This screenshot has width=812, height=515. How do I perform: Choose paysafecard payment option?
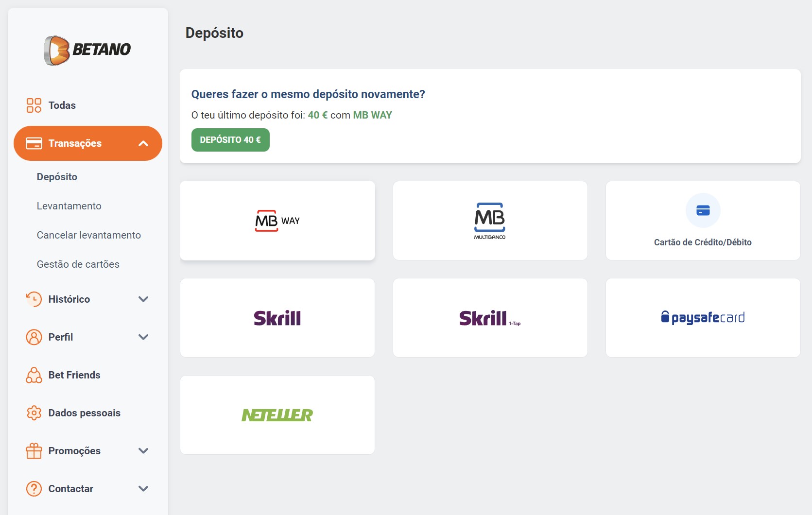[x=703, y=318]
